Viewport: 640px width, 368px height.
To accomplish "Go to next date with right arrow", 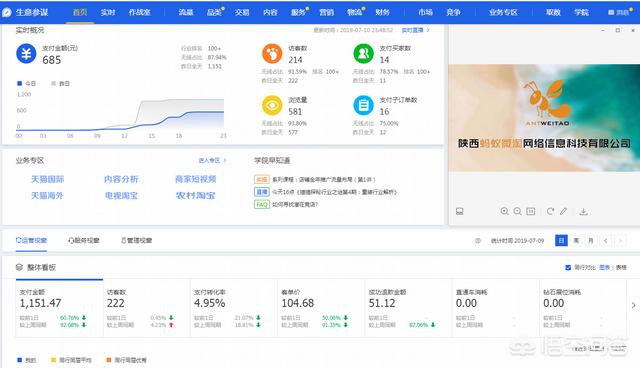I will 620,241.
